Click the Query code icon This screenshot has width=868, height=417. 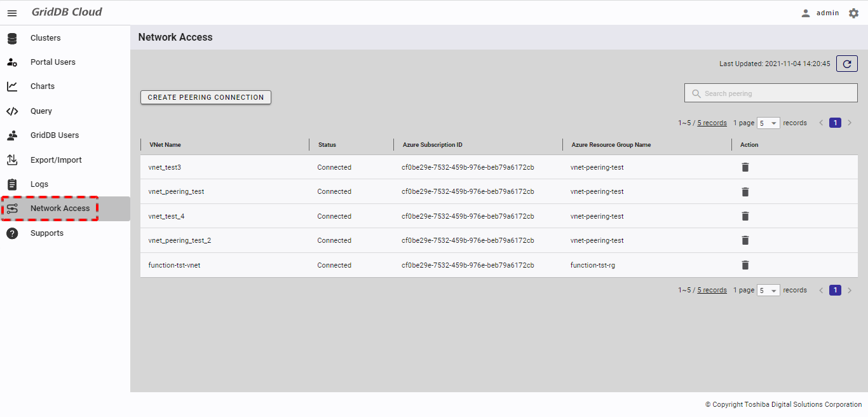click(x=12, y=111)
